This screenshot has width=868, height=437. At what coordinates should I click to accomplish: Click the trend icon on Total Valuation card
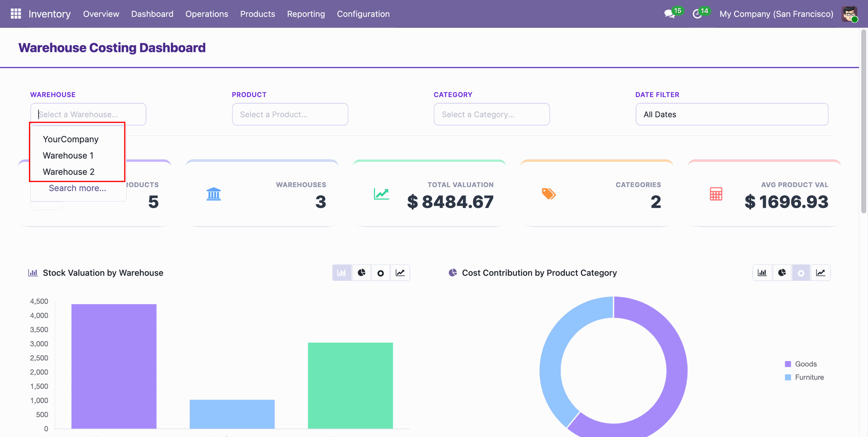tap(382, 194)
